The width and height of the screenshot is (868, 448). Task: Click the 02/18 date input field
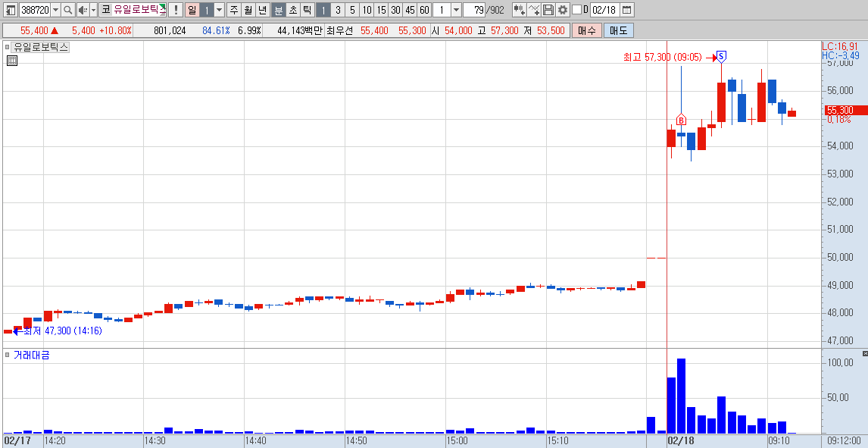click(x=604, y=9)
